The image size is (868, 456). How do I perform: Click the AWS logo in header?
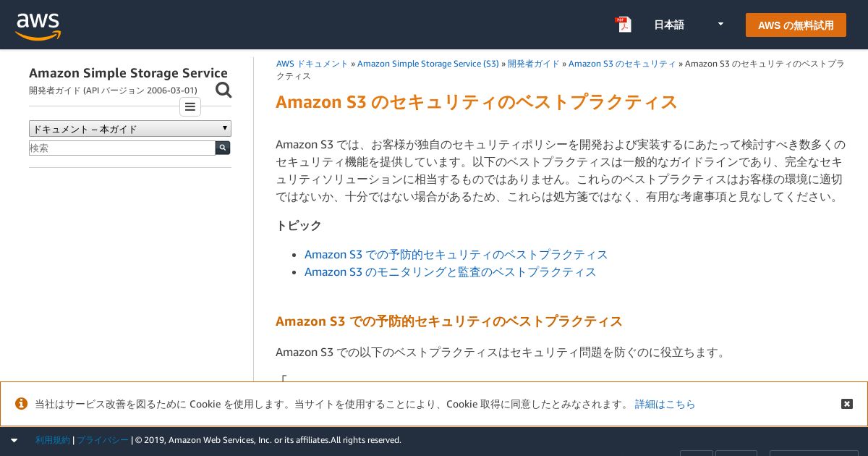38,26
